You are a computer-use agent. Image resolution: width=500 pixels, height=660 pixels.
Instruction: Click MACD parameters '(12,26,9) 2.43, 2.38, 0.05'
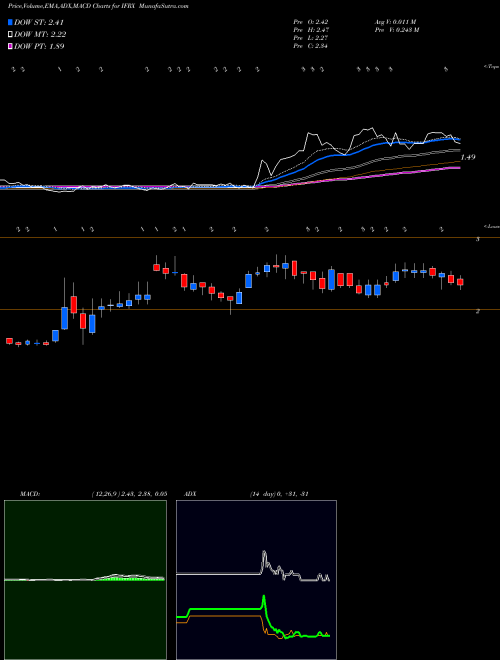tap(129, 494)
